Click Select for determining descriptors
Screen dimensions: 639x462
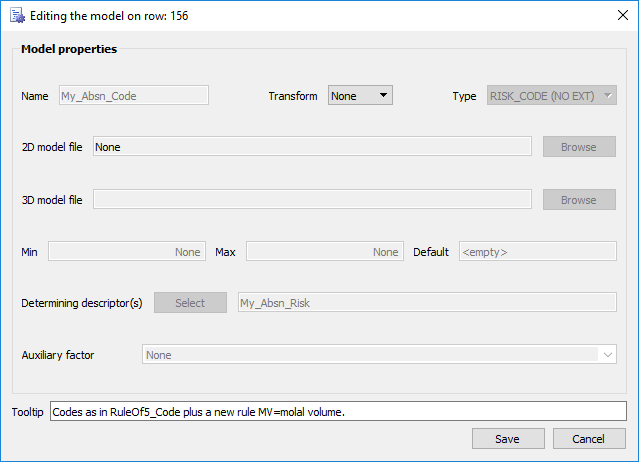pos(190,303)
